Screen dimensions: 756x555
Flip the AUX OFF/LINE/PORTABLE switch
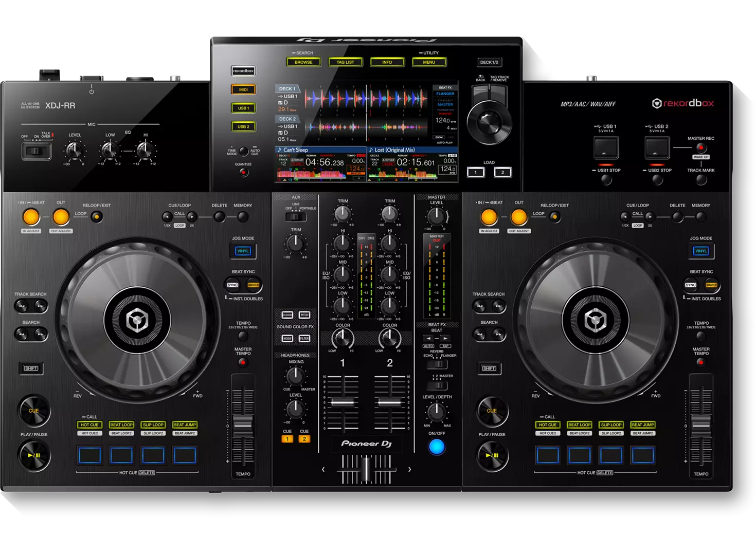point(296,216)
